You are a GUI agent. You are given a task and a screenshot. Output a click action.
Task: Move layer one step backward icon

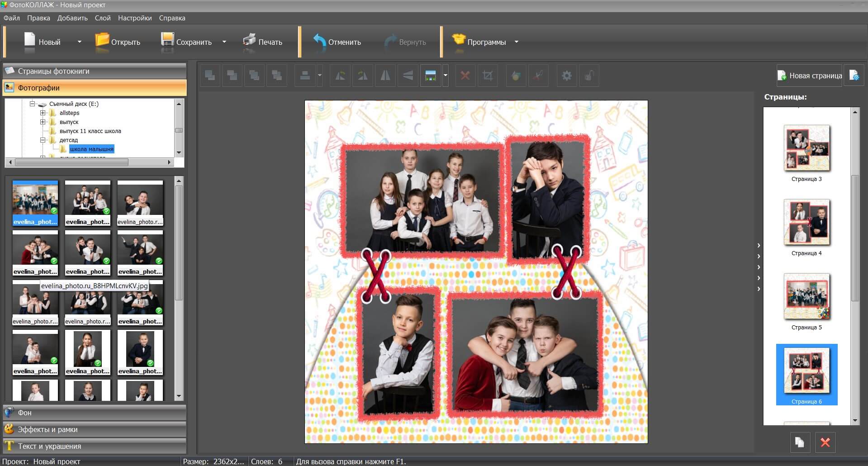pyautogui.click(x=255, y=76)
